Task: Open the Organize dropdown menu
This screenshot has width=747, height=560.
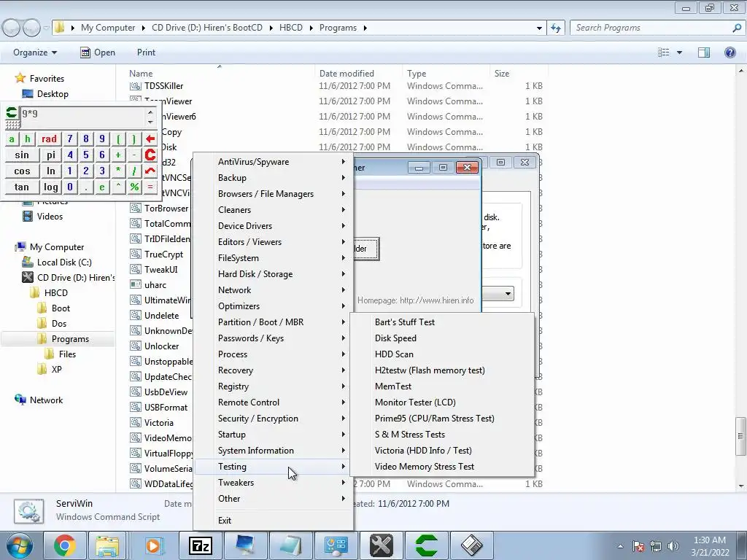Action: 35,52
